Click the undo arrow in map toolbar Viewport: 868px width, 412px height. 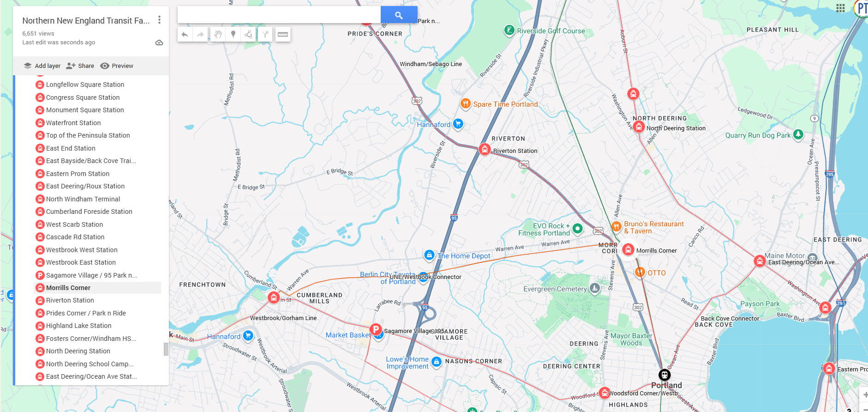click(185, 35)
